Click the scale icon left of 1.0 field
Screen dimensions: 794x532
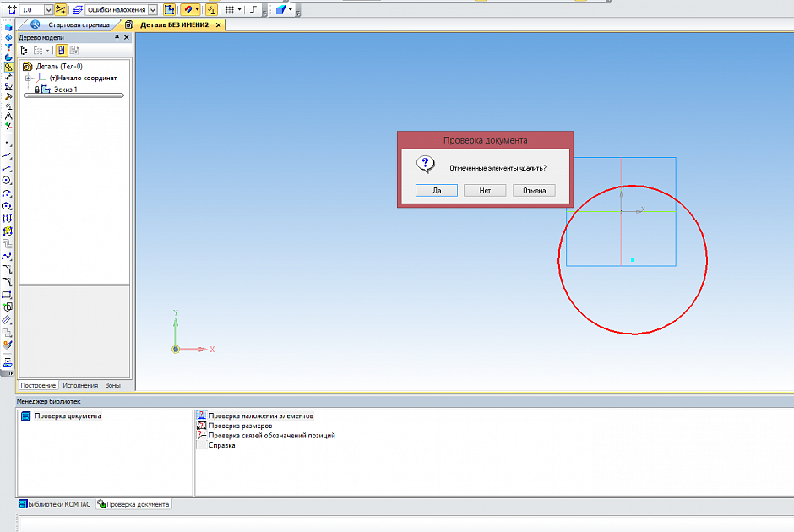click(x=12, y=9)
